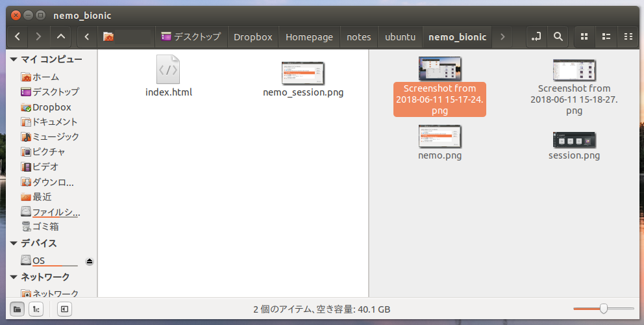Hide the sidebar with the bottom button
644x325 pixels.
click(x=64, y=309)
